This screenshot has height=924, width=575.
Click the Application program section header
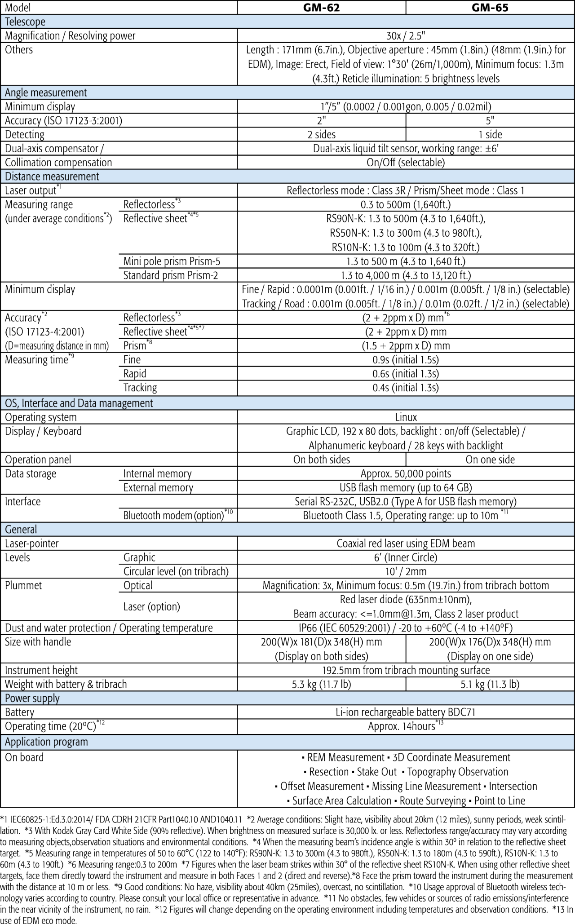click(x=46, y=742)
